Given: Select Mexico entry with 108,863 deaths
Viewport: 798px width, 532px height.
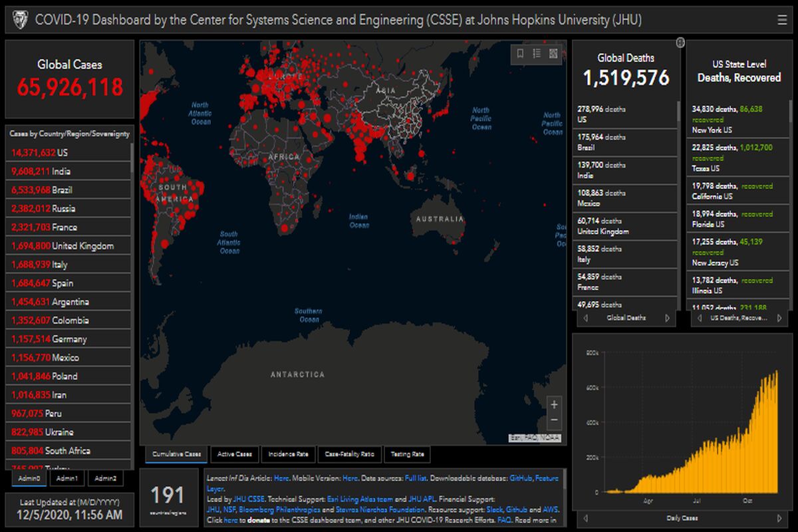Looking at the screenshot, I should point(625,198).
